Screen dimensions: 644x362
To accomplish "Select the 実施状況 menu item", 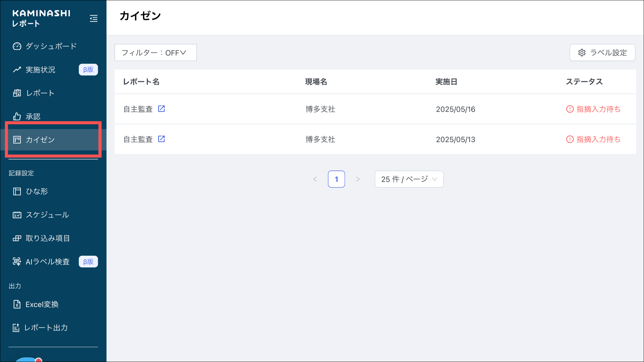I will [40, 70].
